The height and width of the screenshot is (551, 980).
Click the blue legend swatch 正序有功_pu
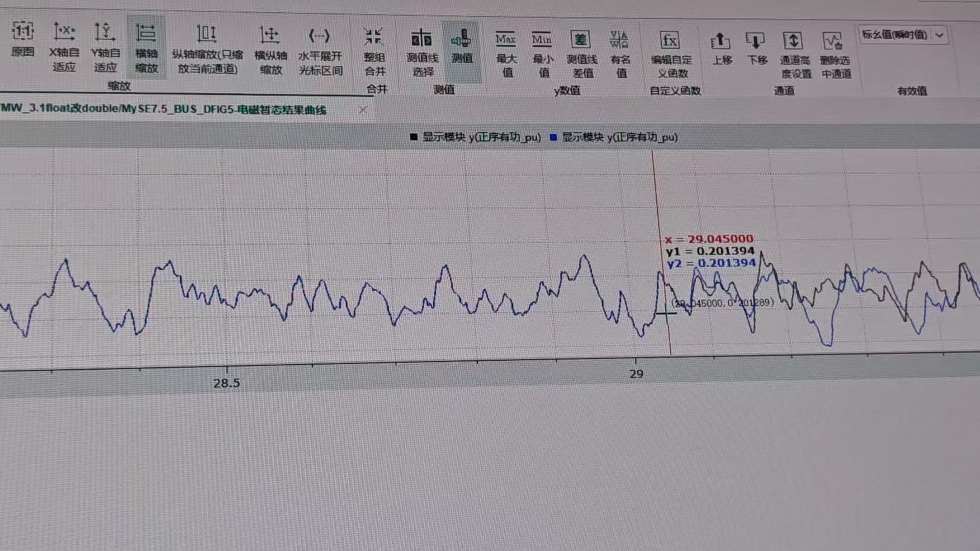tap(553, 137)
